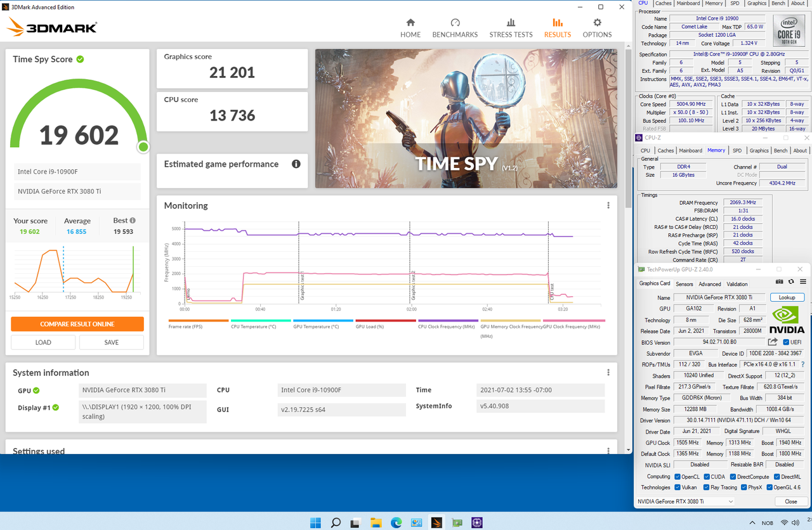Open the 3DMark Options gear

(597, 28)
